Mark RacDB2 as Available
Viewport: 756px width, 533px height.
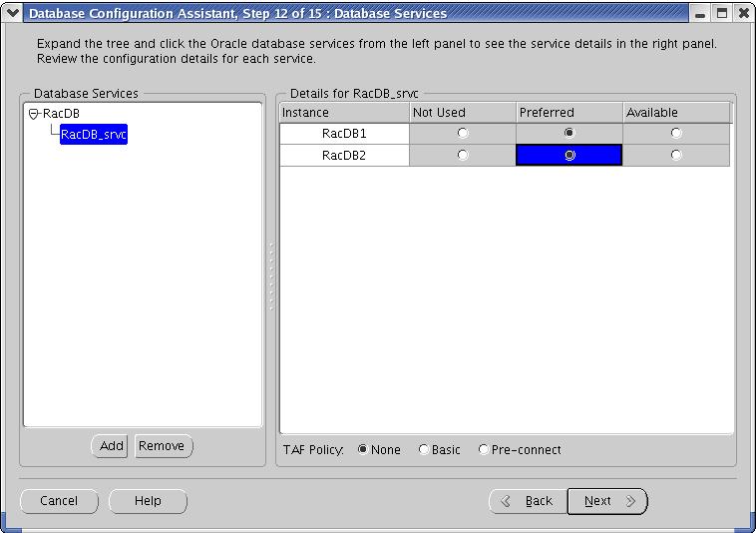pos(676,155)
